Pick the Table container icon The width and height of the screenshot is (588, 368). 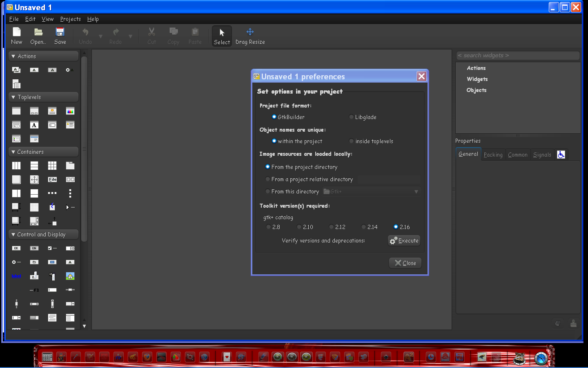point(52,166)
